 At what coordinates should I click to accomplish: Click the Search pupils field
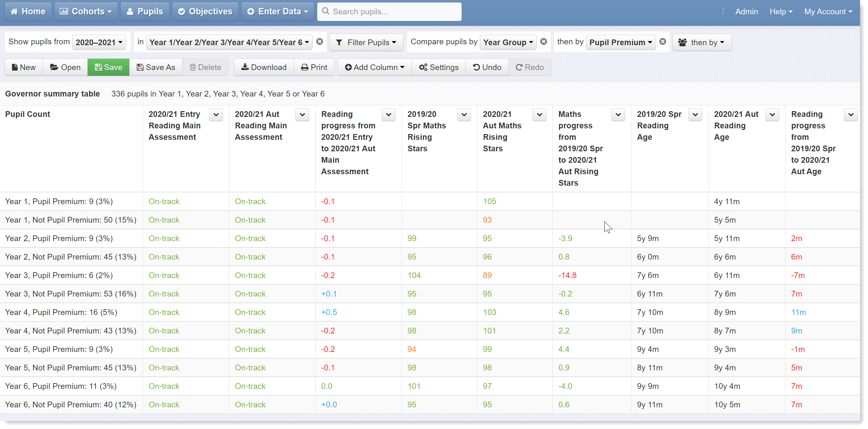[389, 11]
